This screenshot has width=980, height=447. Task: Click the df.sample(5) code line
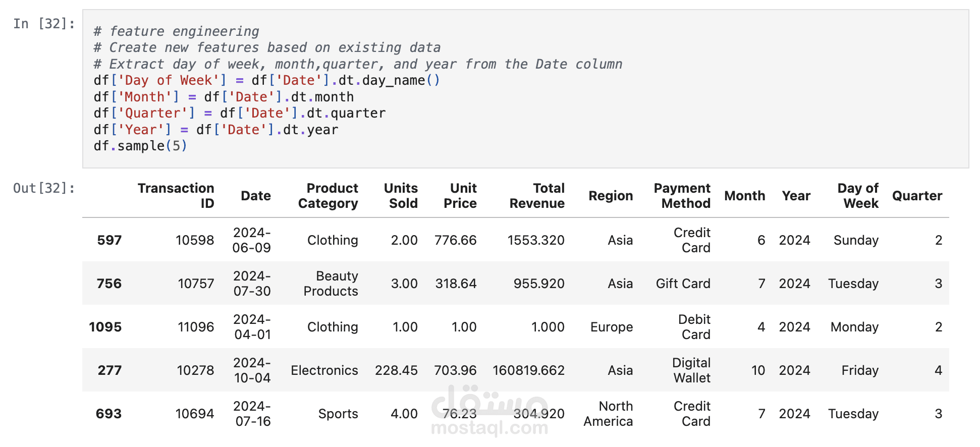[x=140, y=146]
